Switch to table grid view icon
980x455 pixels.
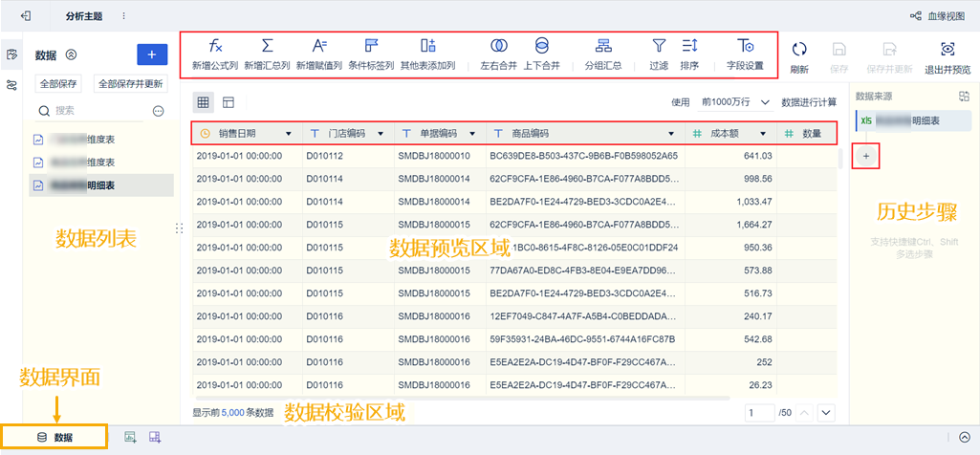[x=203, y=102]
